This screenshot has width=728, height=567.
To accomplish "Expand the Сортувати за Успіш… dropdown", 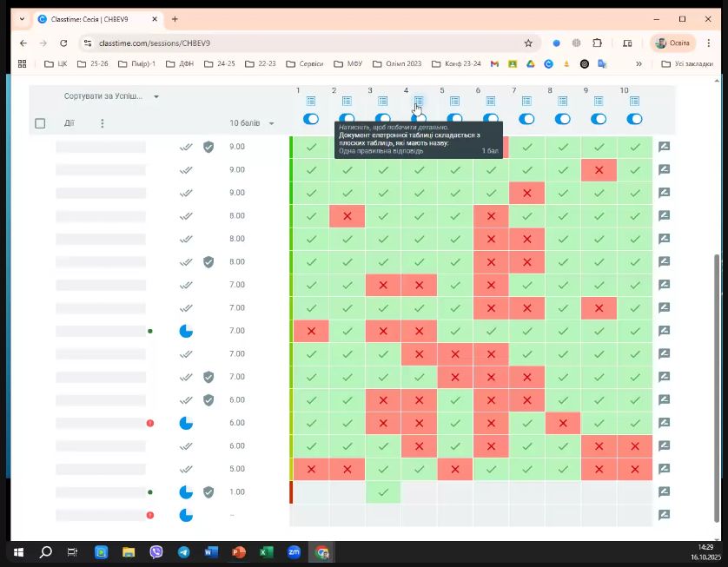I will [x=111, y=96].
